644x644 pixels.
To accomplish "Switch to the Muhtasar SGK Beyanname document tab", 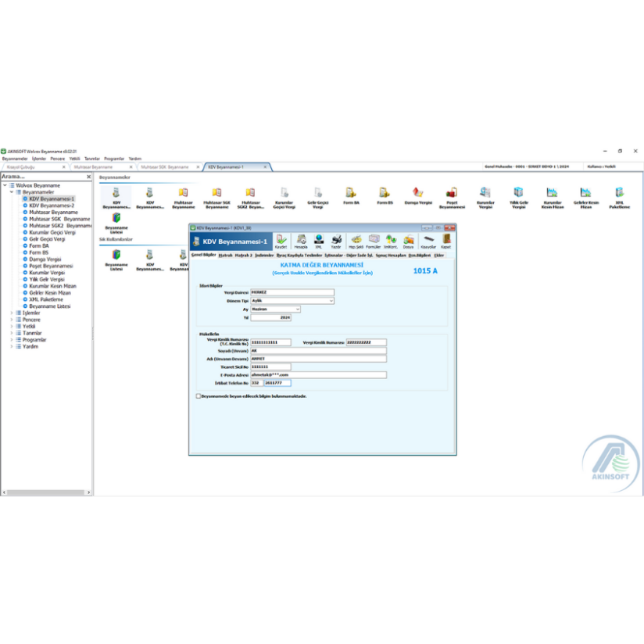I will (165, 166).
